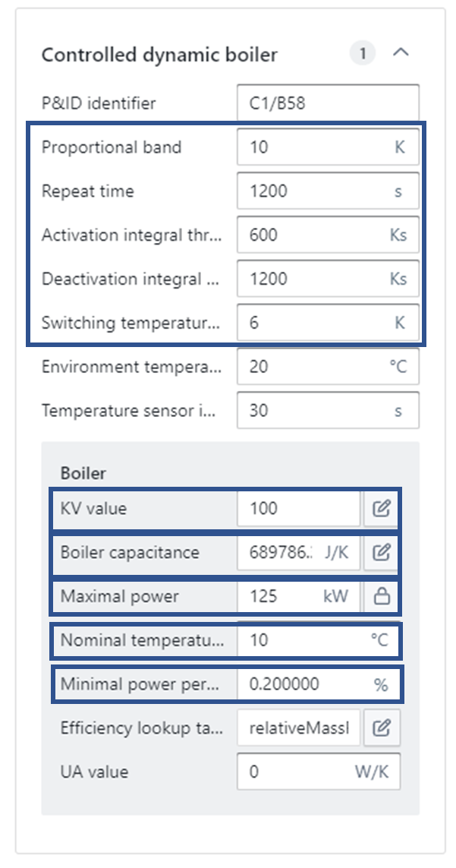Toggle the Maximal power lock icon

382,597
